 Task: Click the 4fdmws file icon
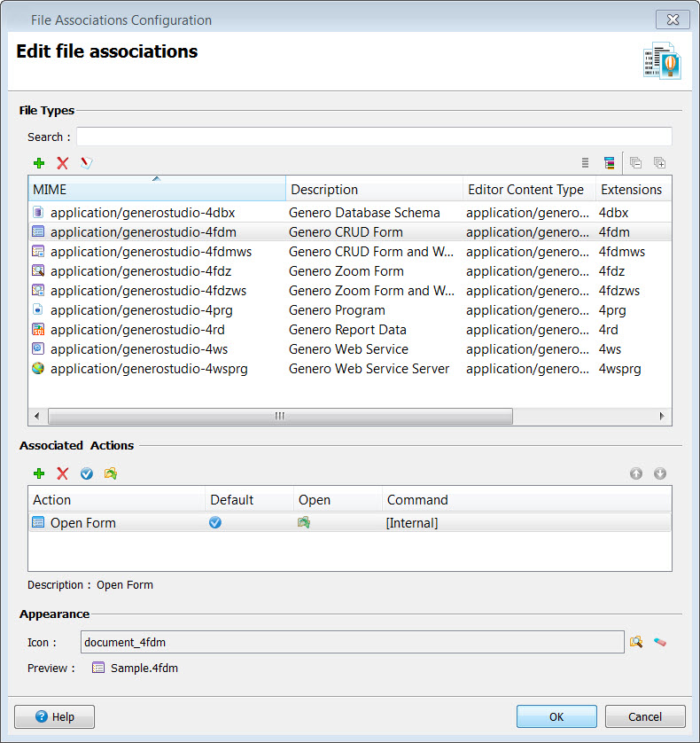point(38,251)
